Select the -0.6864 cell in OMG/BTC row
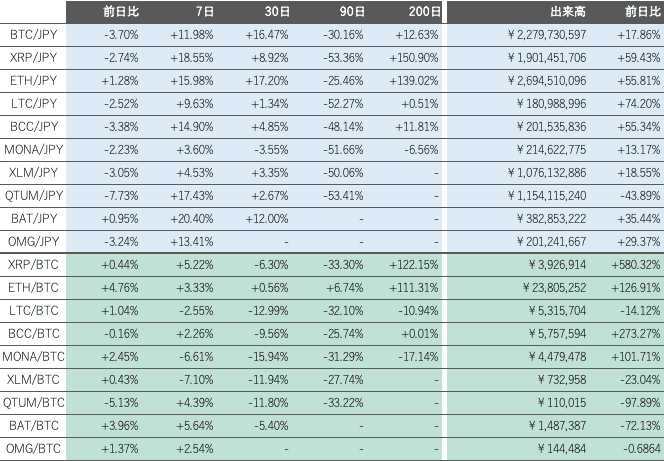The image size is (664, 461). click(639, 449)
